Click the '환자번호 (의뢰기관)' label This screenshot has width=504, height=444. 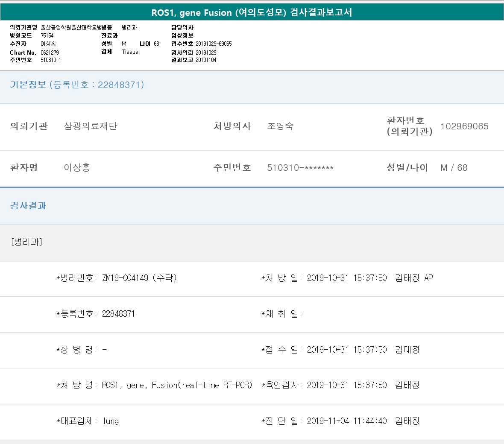410,126
